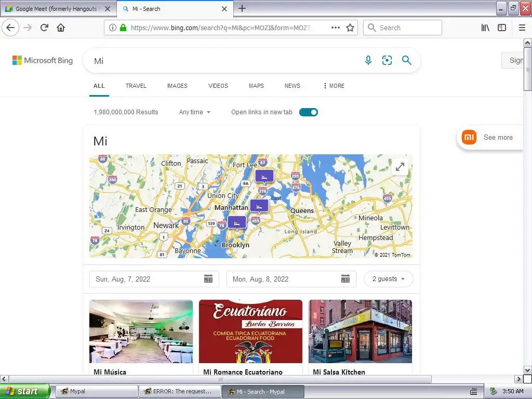Image resolution: width=532 pixels, height=399 pixels.
Task: Click the browser Search box
Action: click(403, 28)
